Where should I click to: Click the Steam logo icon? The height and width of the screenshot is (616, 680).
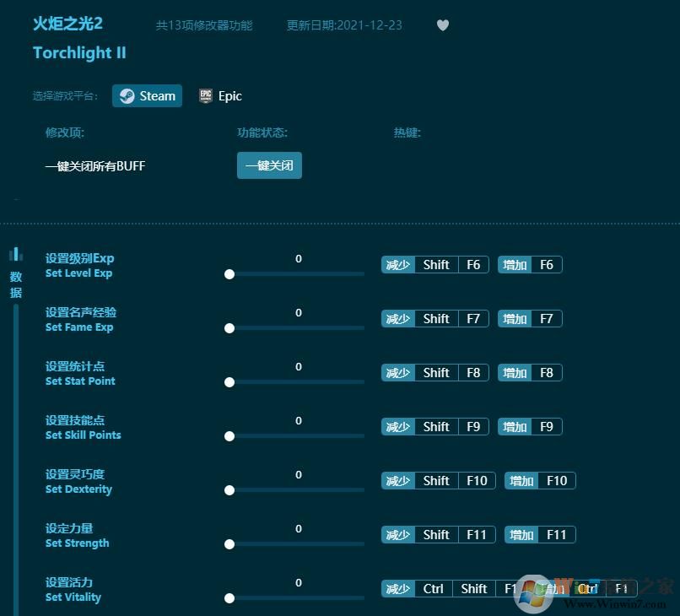tap(127, 96)
